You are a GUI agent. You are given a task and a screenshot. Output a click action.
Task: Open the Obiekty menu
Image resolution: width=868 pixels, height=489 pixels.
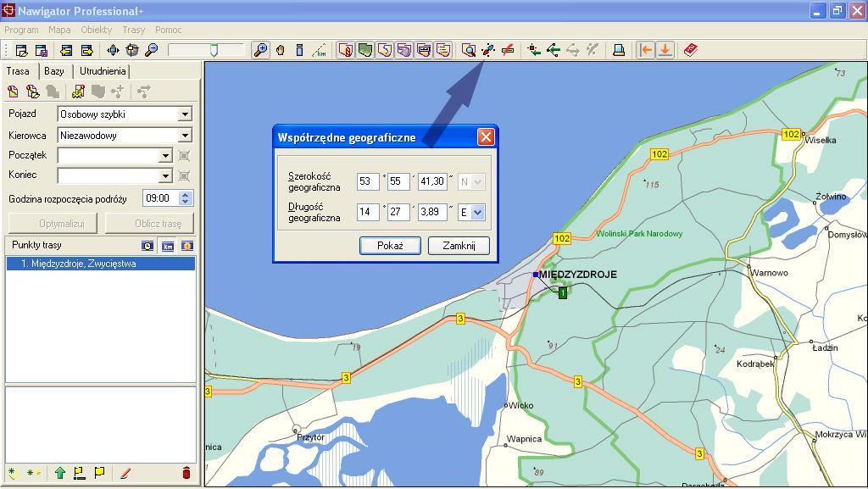click(x=97, y=30)
